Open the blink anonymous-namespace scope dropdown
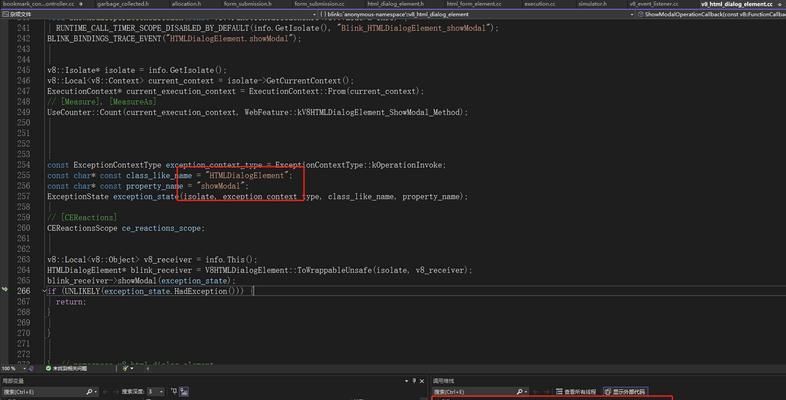Viewport: 786px width, 400px height. coord(477,14)
